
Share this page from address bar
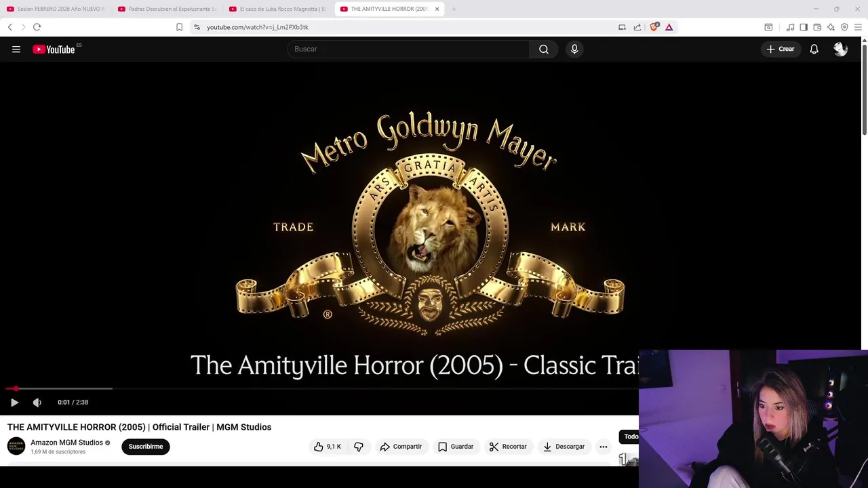click(637, 27)
